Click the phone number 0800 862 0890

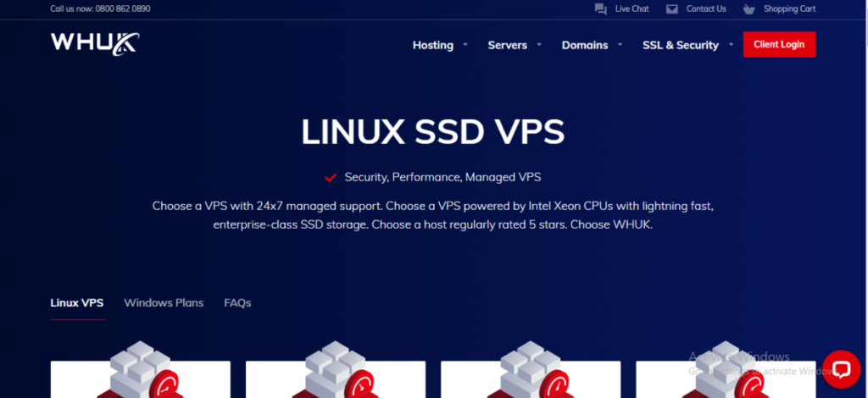(x=123, y=8)
